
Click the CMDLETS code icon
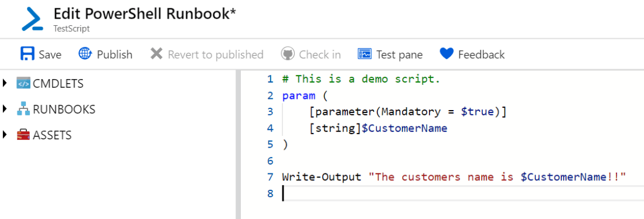23,84
